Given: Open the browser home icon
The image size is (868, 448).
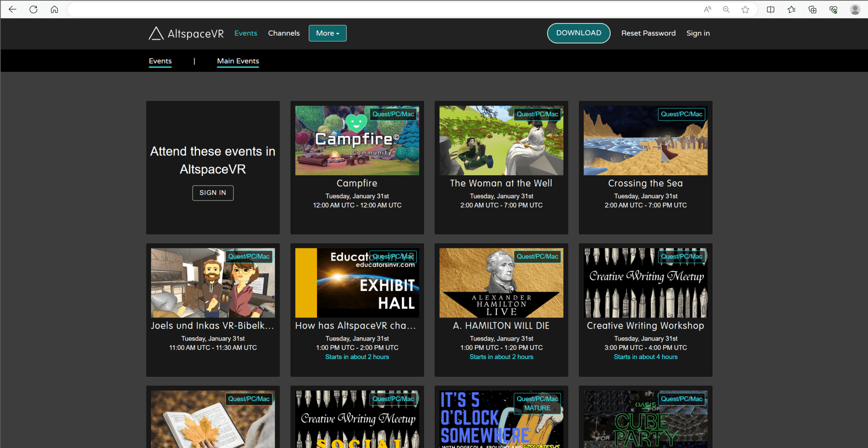Looking at the screenshot, I should [x=54, y=9].
